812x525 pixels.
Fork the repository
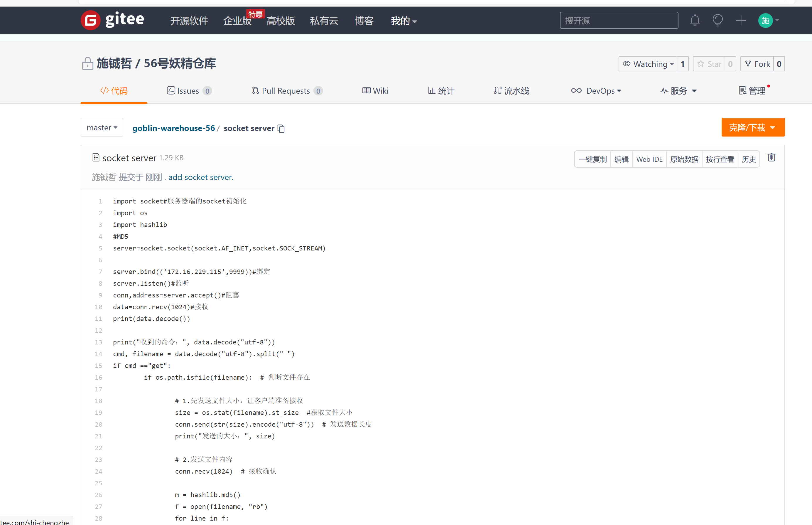(757, 64)
